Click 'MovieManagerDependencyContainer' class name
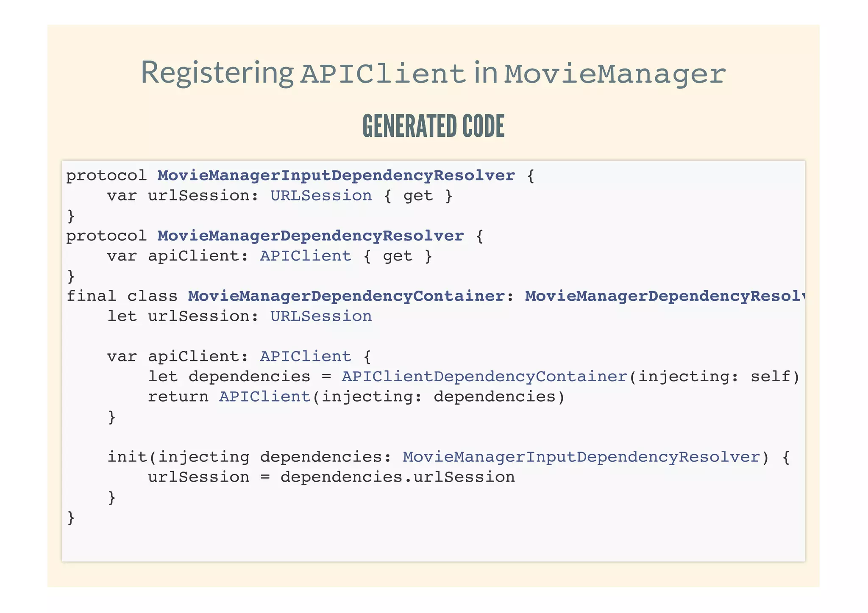This screenshot has width=868, height=613. 346,296
